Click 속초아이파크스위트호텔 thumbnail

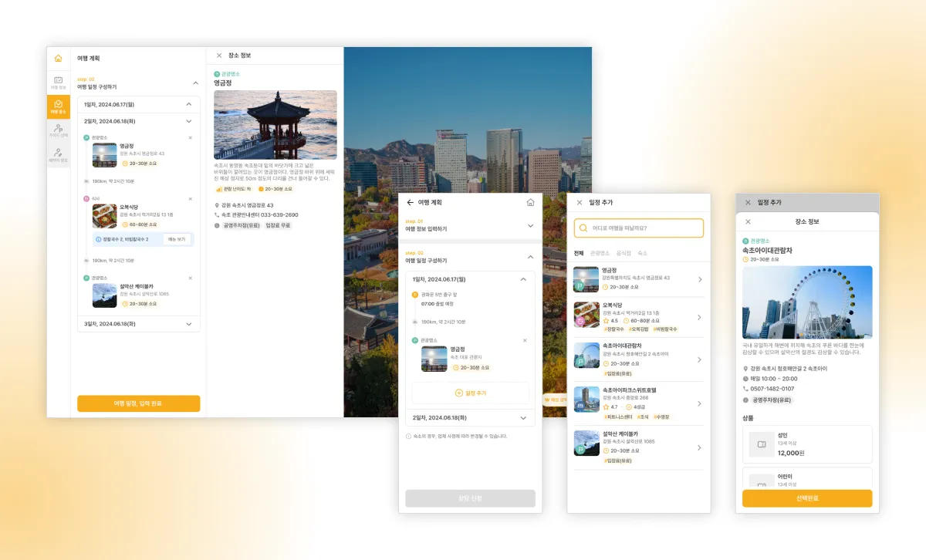click(x=586, y=400)
